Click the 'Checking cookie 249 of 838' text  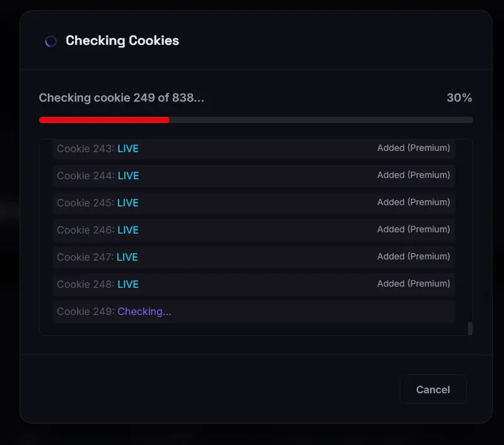(x=121, y=98)
